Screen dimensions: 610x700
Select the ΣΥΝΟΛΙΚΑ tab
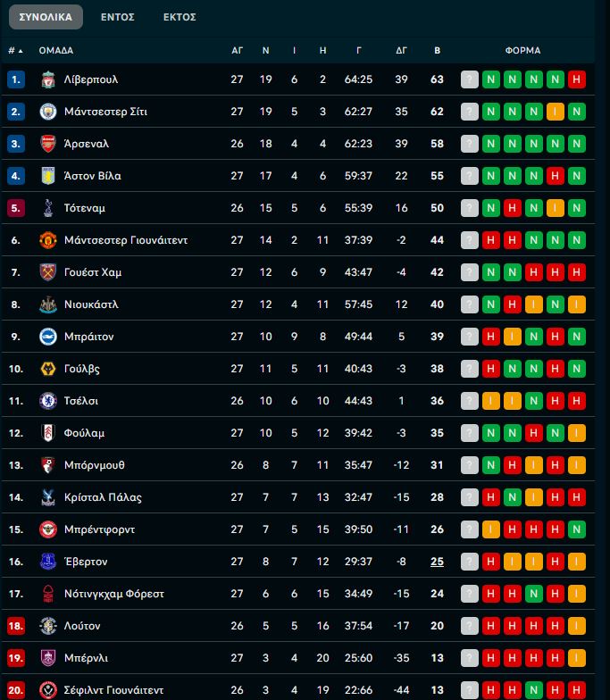46,17
